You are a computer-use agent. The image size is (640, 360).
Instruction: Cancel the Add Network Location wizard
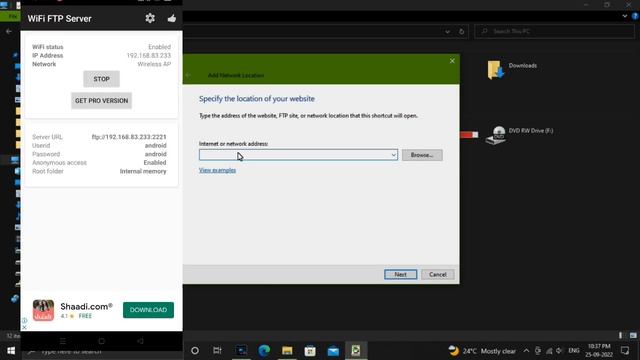coord(438,274)
